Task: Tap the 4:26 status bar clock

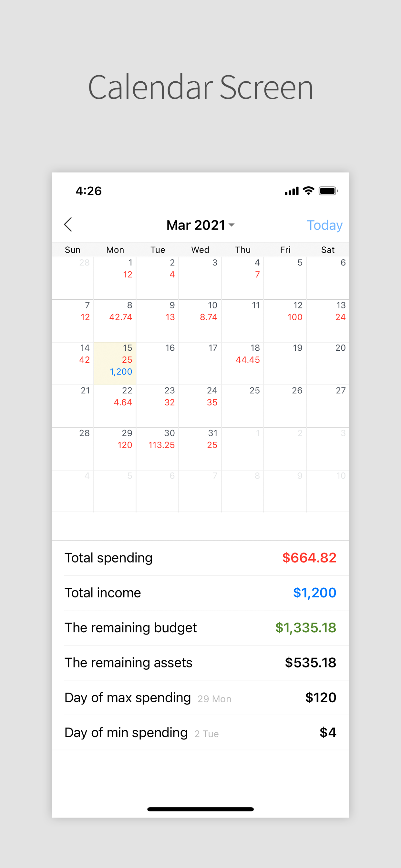Action: point(88,191)
